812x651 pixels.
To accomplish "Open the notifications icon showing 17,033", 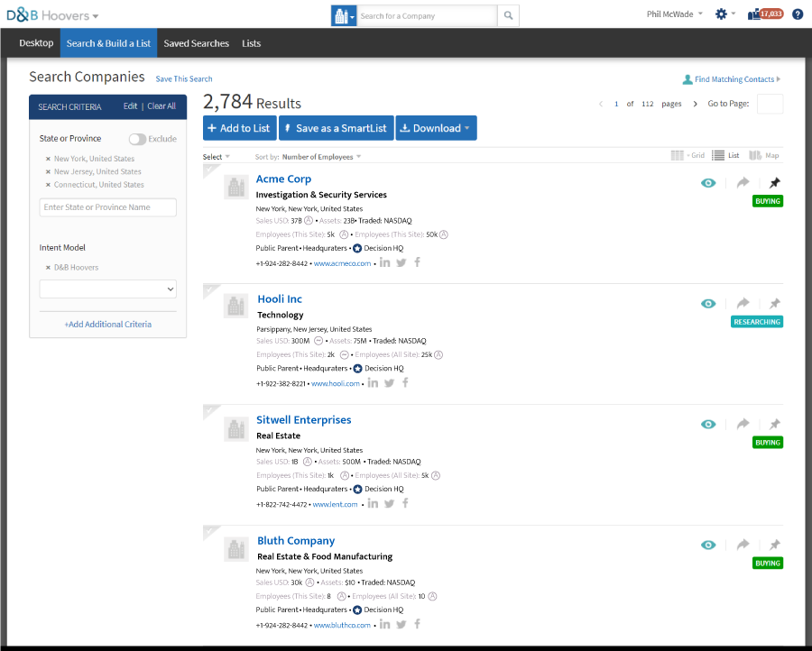I will coord(765,14).
